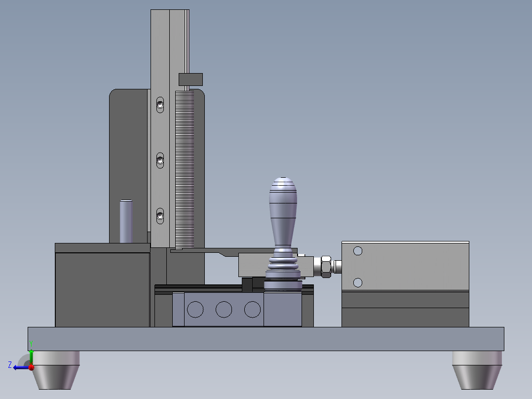
Task: Click the red origin ball of the triad
Action: (x=32, y=367)
